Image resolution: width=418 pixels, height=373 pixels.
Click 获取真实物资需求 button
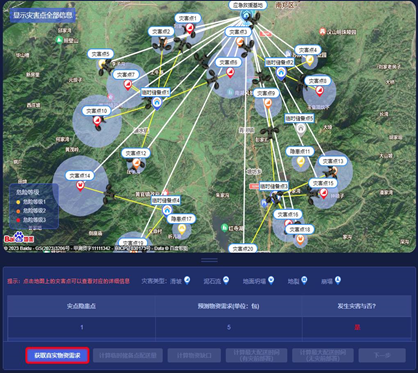(x=57, y=356)
